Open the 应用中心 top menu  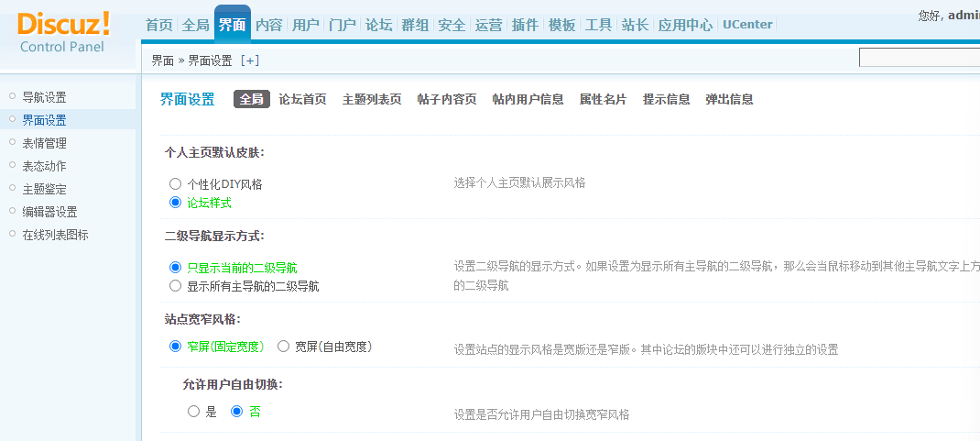[685, 25]
